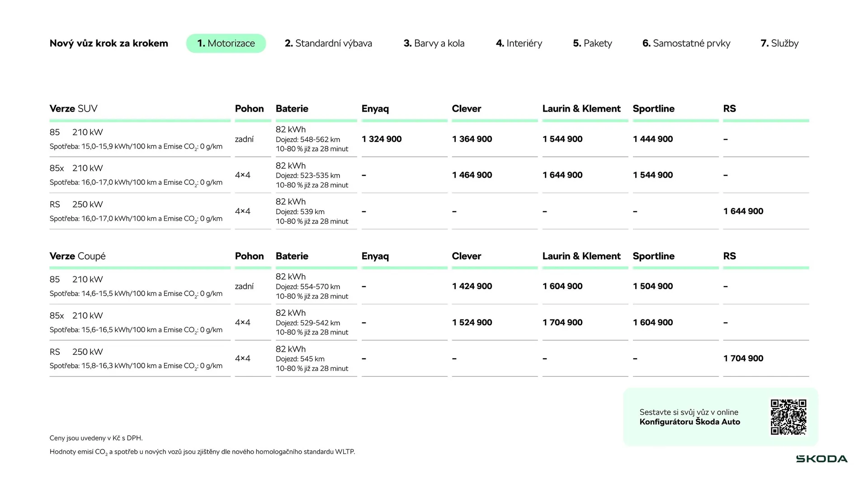Click the SUV table RS column header

tap(730, 108)
